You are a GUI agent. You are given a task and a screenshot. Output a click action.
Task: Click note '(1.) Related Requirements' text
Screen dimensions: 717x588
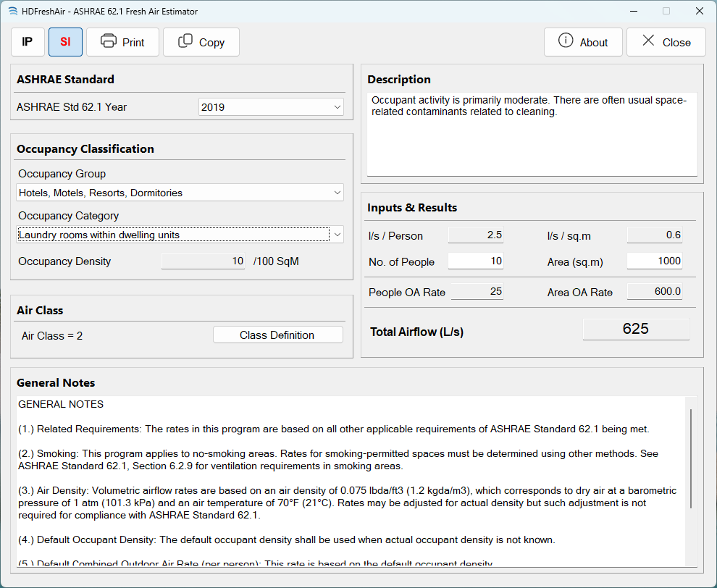(x=334, y=429)
